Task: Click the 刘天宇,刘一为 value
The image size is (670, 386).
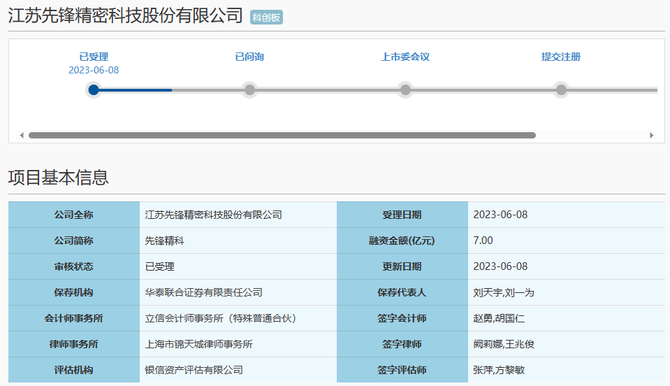Action: pos(503,292)
